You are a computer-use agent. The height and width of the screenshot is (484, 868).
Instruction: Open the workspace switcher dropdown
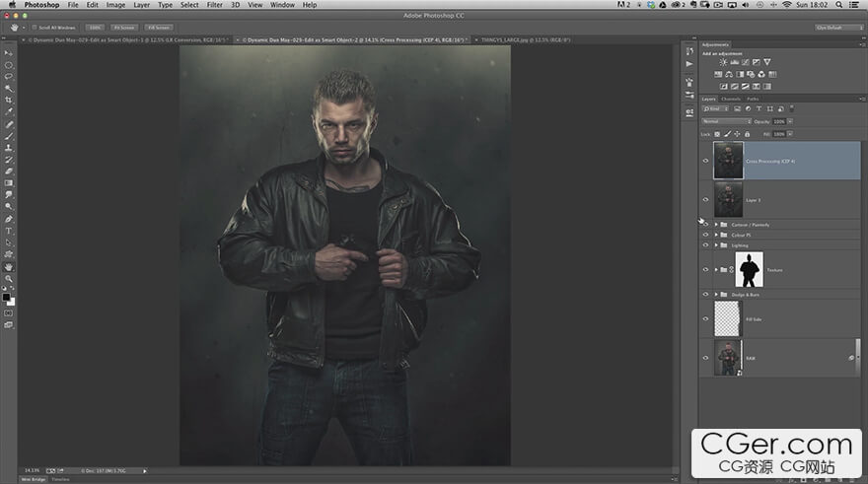(x=838, y=27)
